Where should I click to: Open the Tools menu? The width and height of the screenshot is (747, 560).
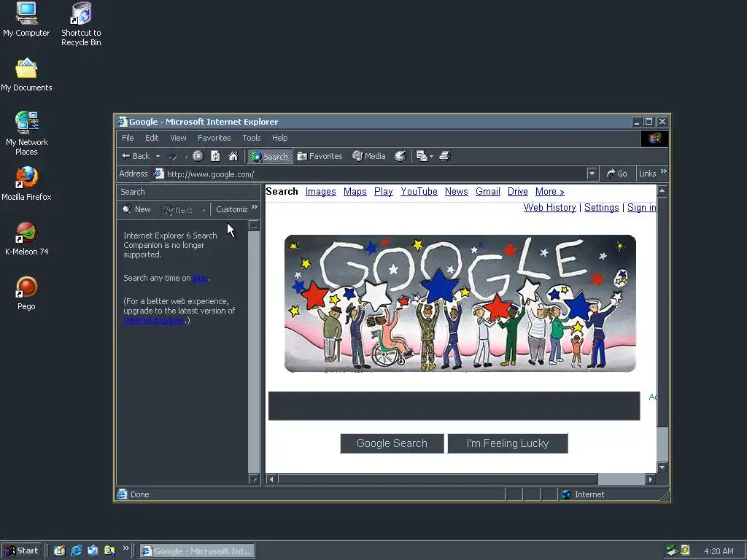[252, 138]
